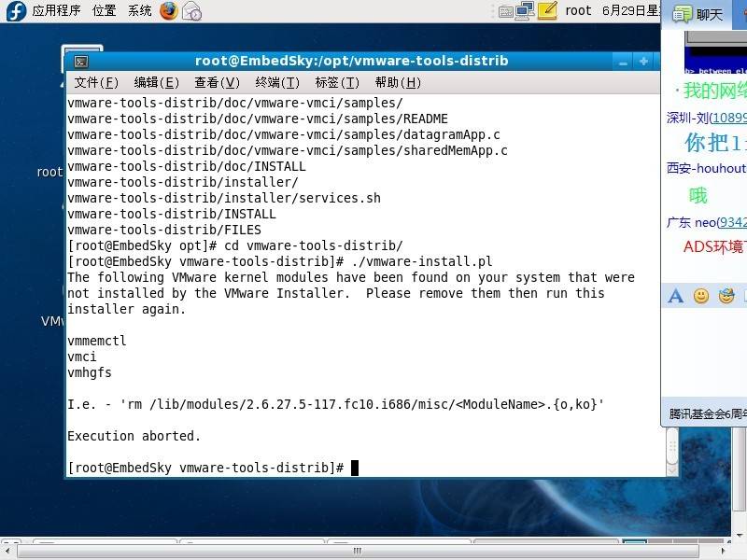
Task: Open the 终端(T) menu in terminal
Action: (x=277, y=82)
